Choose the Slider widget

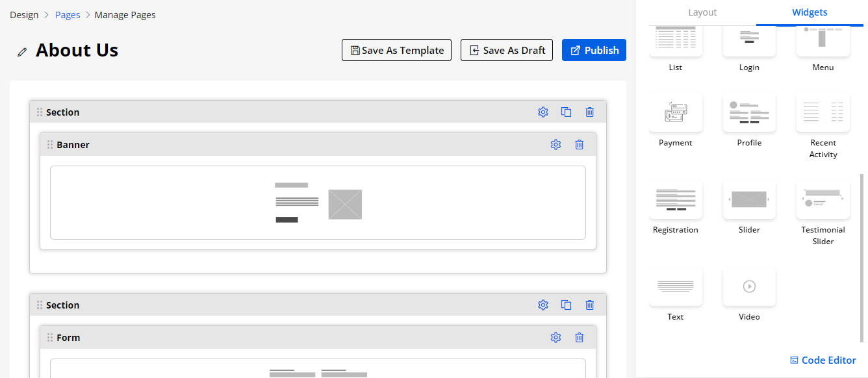click(x=749, y=200)
